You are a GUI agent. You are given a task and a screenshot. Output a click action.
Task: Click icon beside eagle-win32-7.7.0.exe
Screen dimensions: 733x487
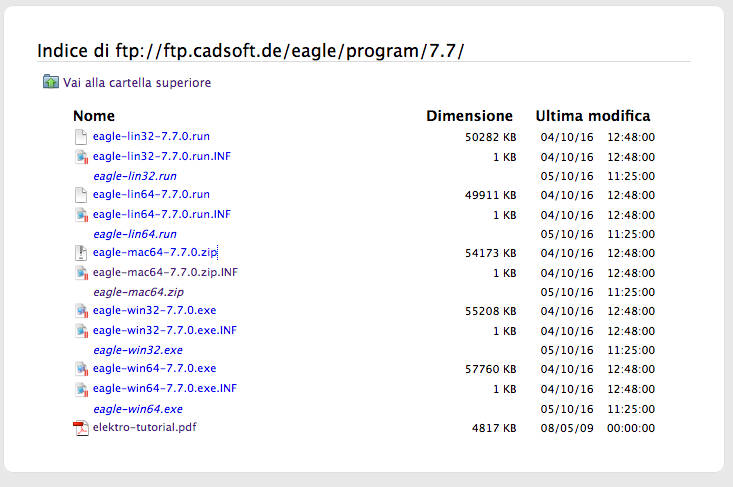pos(81,311)
